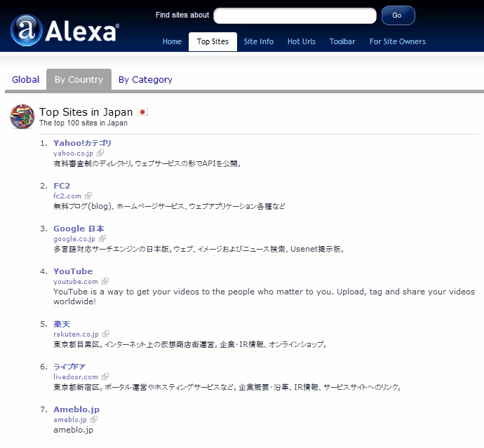Open external link icon beside youtube.com
This screenshot has width=484, height=448.
click(105, 281)
